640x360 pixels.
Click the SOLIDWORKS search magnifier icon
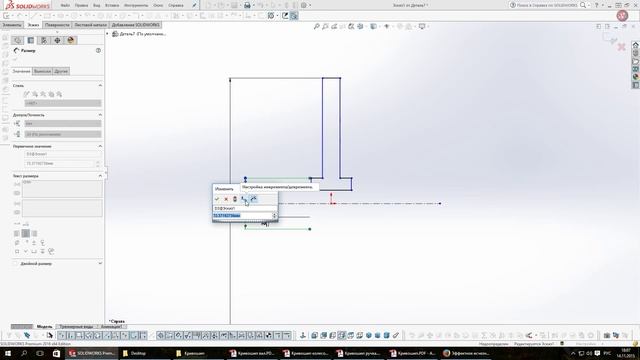[583, 5]
